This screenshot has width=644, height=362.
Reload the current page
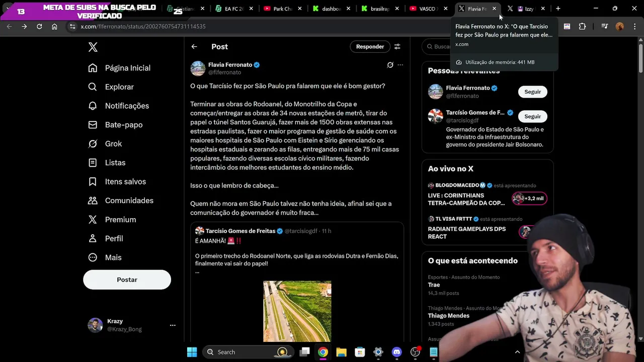39,27
